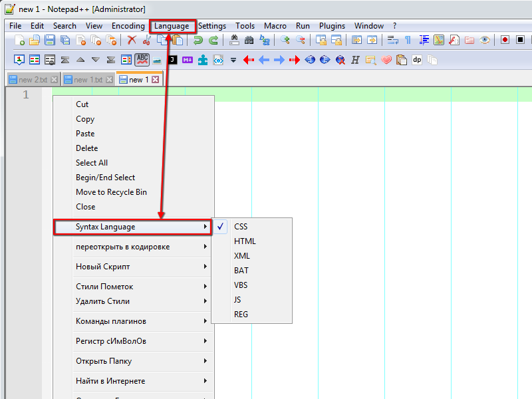Click the pink heart icon
Viewport: 532px width, 399px height.
tap(386, 60)
